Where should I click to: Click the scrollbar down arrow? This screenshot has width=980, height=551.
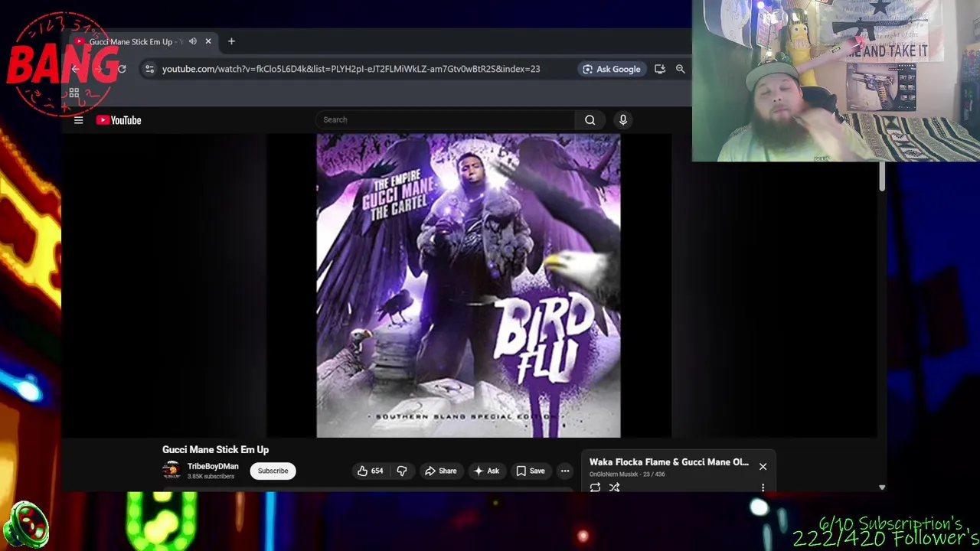(x=882, y=487)
